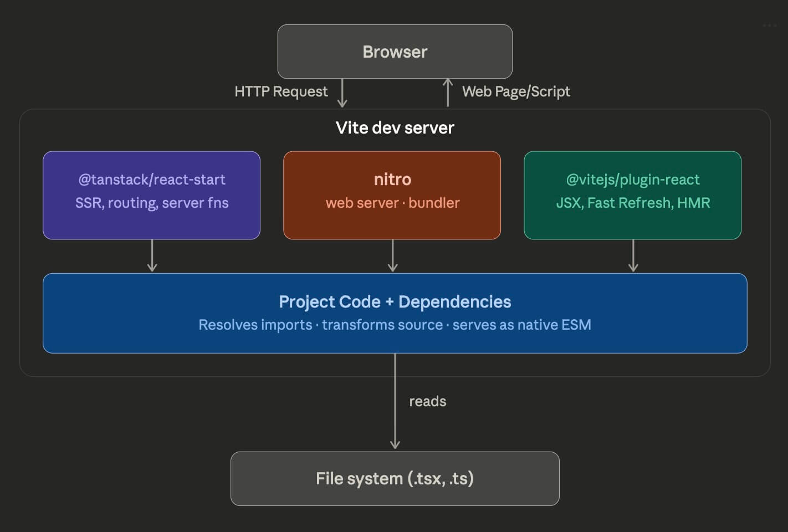Viewport: 788px width, 532px height.
Task: Click the Web Page/Script text label
Action: (x=516, y=91)
